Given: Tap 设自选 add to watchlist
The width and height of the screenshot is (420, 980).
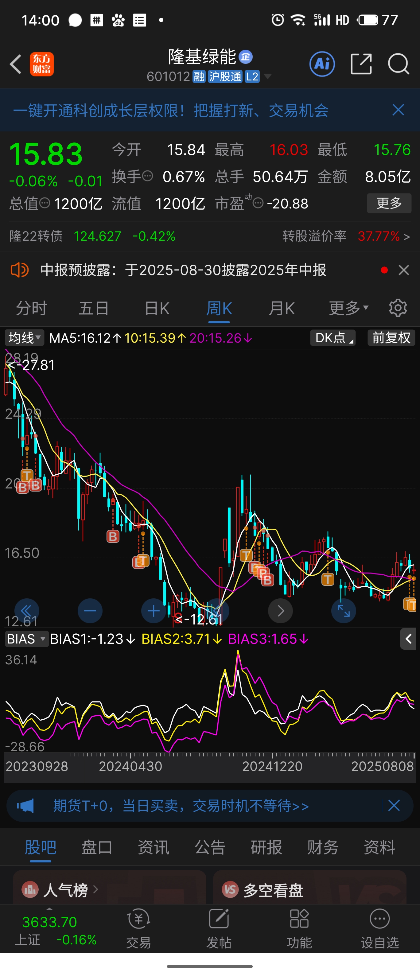Looking at the screenshot, I should pyautogui.click(x=380, y=929).
